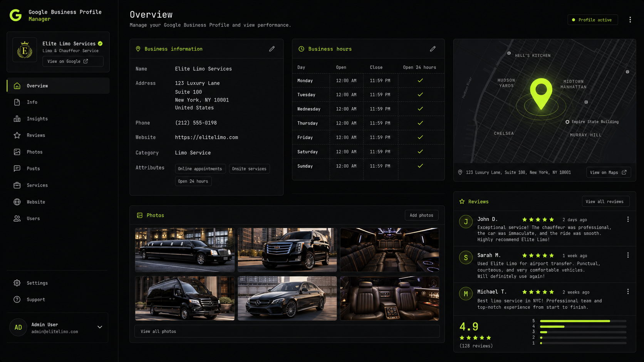Viewport: 644px width, 362px height.
Task: Click the Add photos button
Action: pyautogui.click(x=421, y=215)
